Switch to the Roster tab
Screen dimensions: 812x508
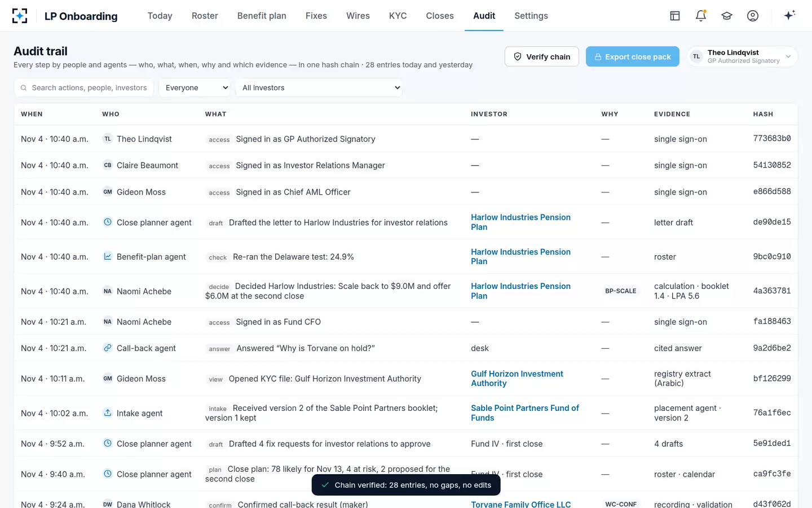[x=205, y=16]
